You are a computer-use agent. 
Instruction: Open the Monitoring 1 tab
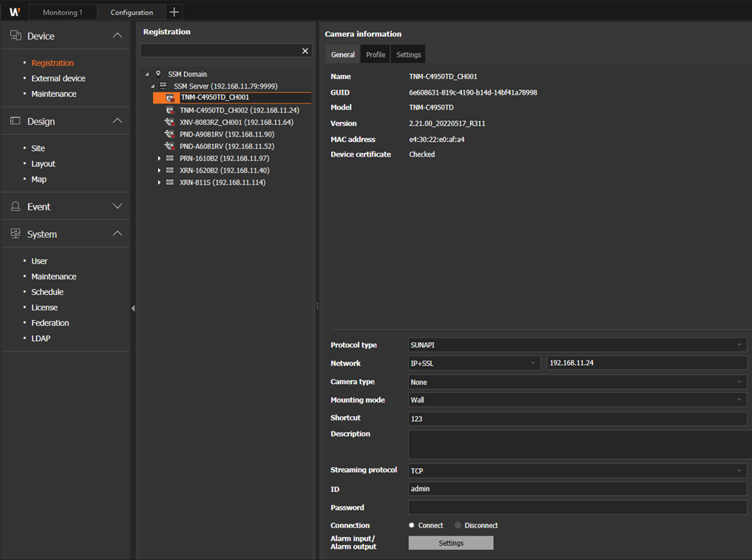[x=62, y=13]
